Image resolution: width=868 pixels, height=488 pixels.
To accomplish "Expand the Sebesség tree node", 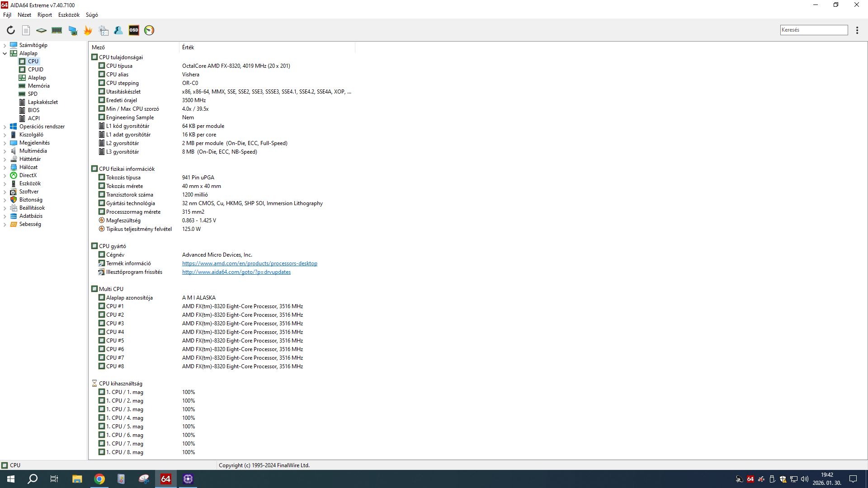I will 5,224.
